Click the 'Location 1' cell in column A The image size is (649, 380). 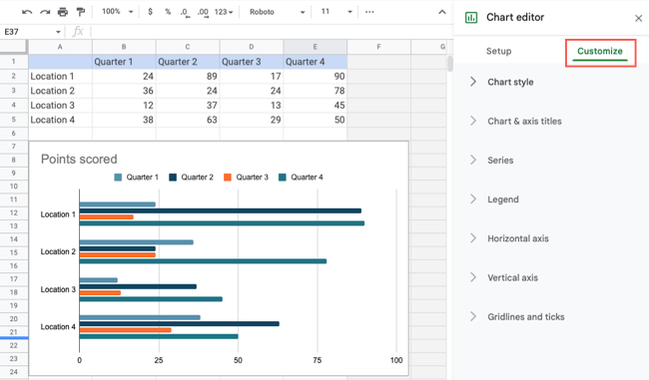click(60, 76)
